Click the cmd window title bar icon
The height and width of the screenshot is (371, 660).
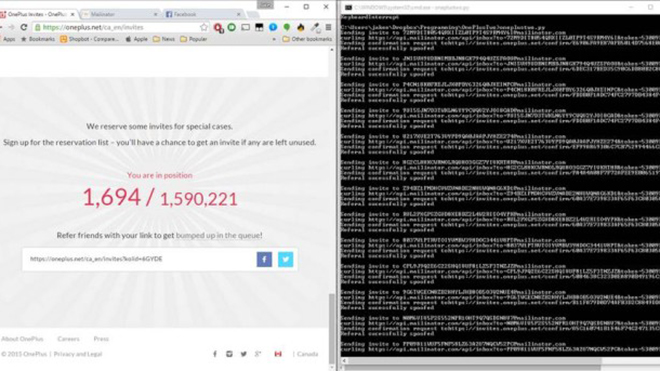(x=348, y=7)
